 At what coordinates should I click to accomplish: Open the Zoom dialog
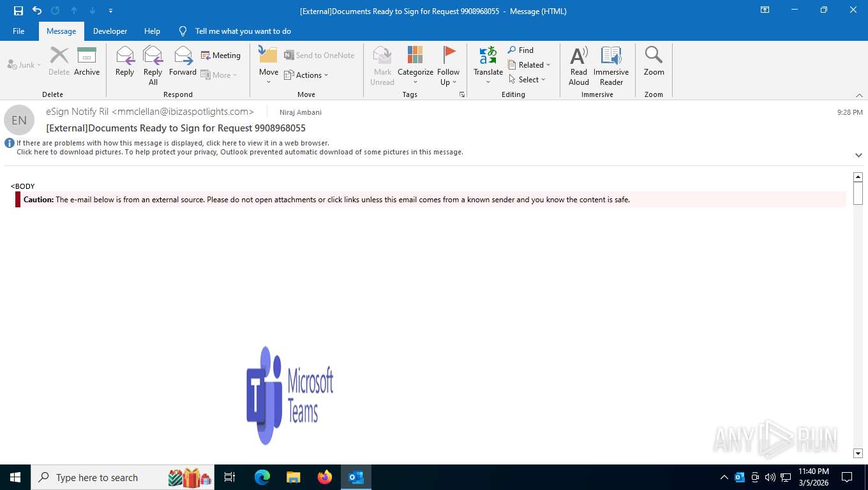[x=654, y=61]
